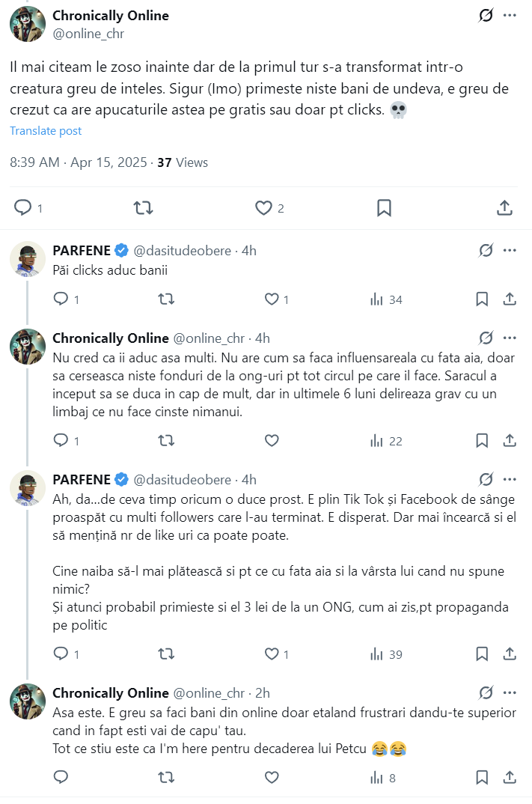Open Grok icon on the main post

[x=486, y=16]
